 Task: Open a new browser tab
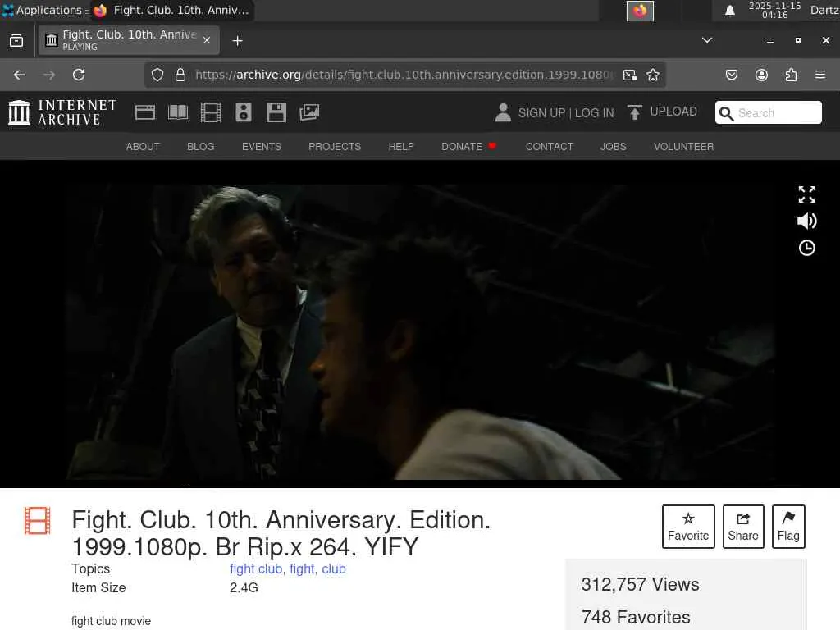(237, 41)
